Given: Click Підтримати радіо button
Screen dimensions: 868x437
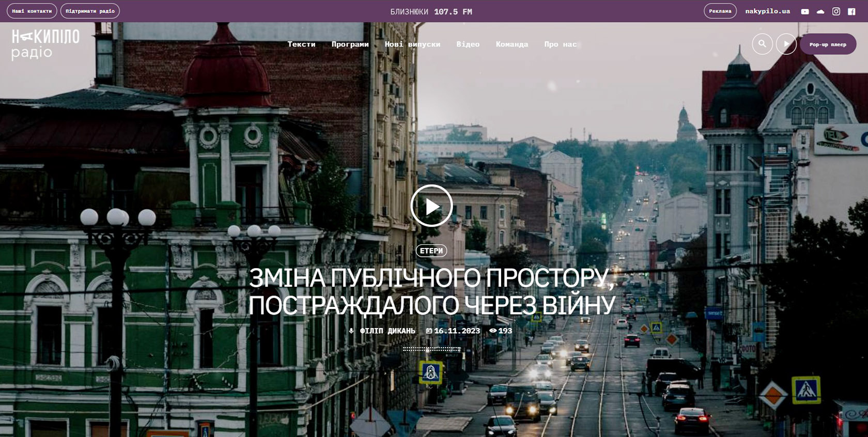Looking at the screenshot, I should click(90, 11).
